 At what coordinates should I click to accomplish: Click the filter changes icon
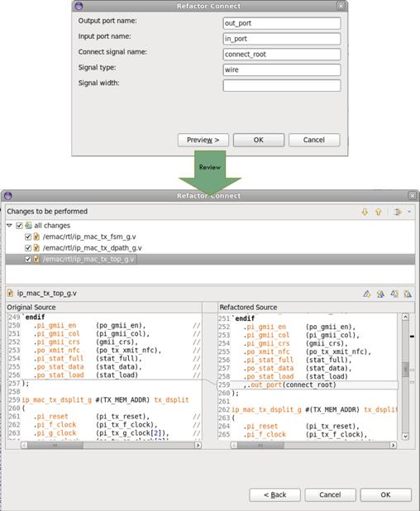pyautogui.click(x=398, y=213)
